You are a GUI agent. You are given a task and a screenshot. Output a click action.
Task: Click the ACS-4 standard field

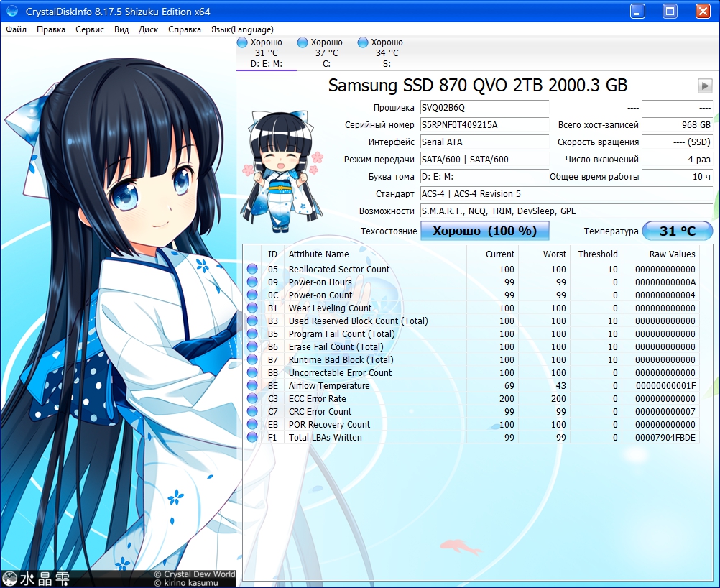tap(566, 194)
